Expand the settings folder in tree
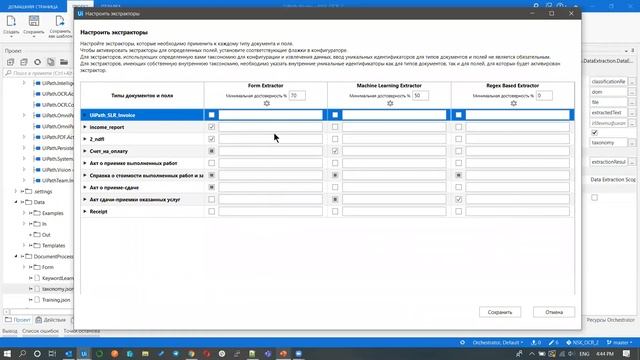This screenshot has width=640, height=360. pos(16,191)
